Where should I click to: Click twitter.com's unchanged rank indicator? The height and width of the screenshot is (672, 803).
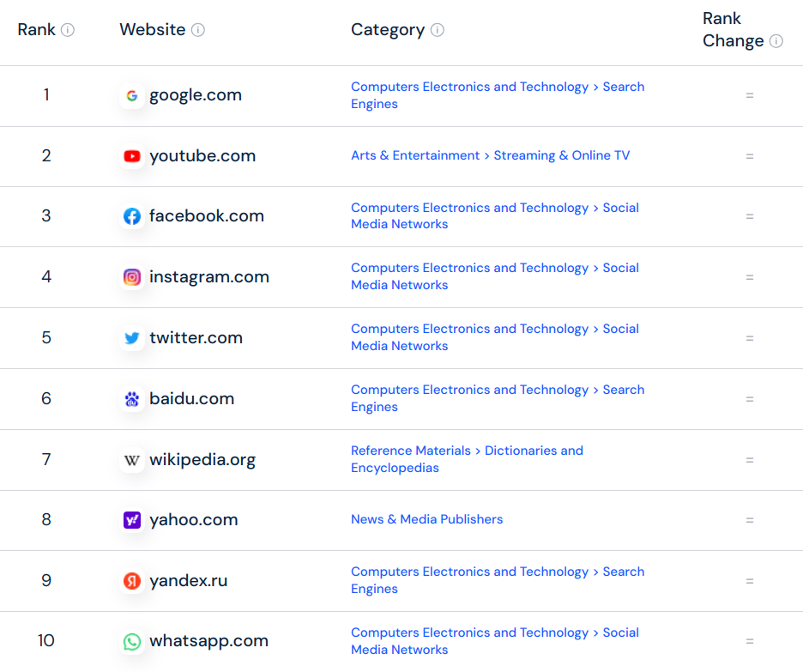coord(750,338)
